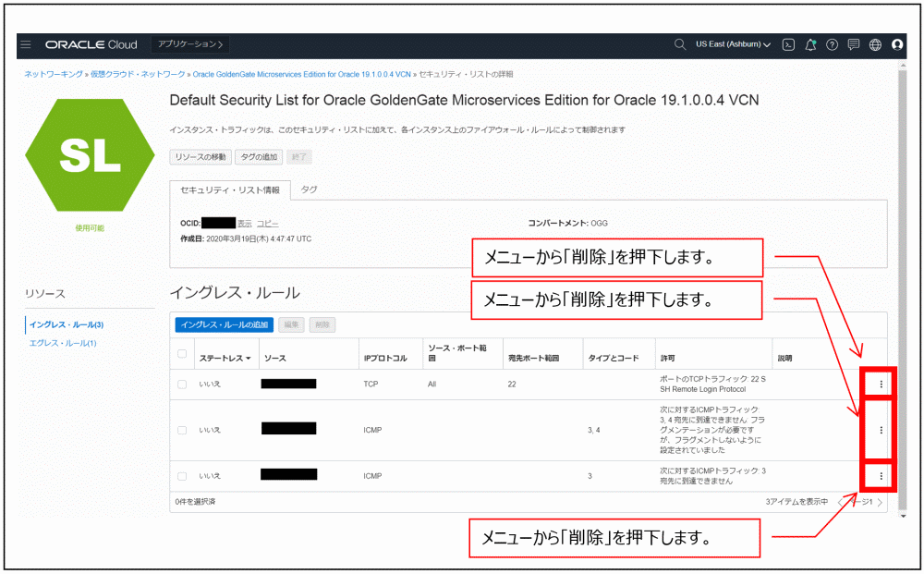Select イングレス・ルール(3) in resources
The width and height of the screenshot is (924, 574).
point(67,324)
